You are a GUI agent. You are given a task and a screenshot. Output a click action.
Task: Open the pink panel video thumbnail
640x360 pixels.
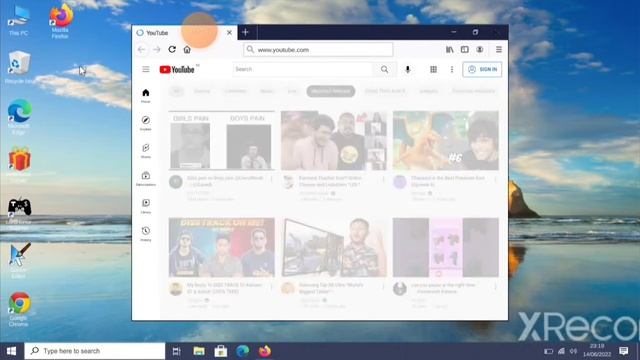446,248
